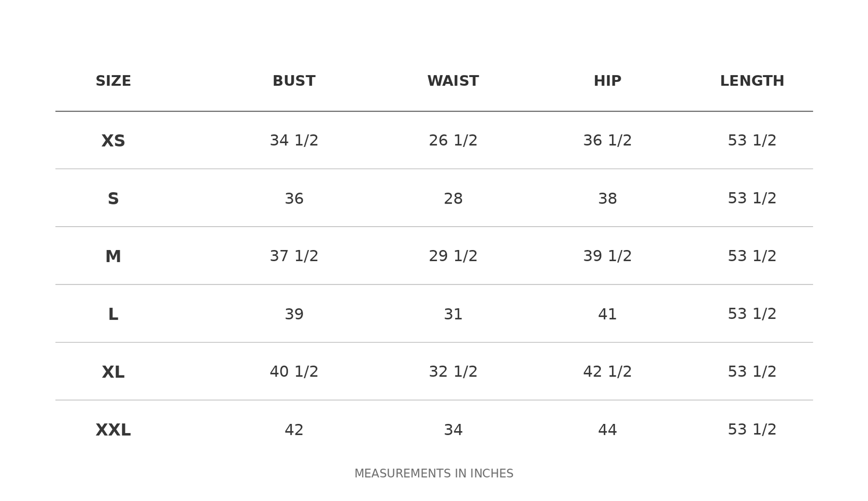This screenshot has height=501, width=868.
Task: Click the SIZE column header
Action: [x=113, y=81]
